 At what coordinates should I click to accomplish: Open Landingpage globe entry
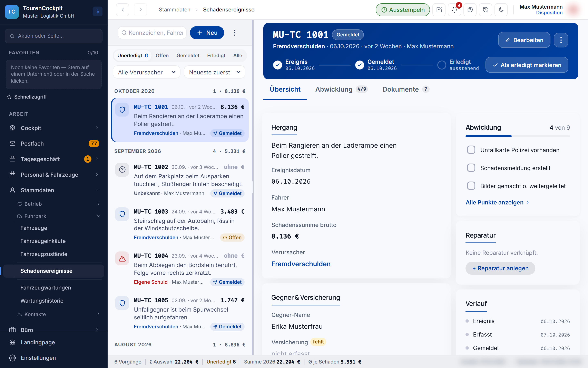click(54, 342)
